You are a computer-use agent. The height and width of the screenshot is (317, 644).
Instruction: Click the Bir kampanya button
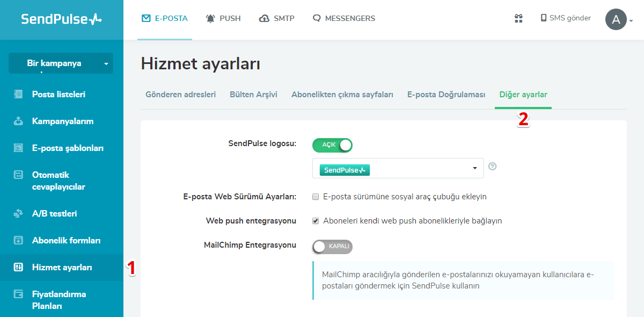point(54,63)
